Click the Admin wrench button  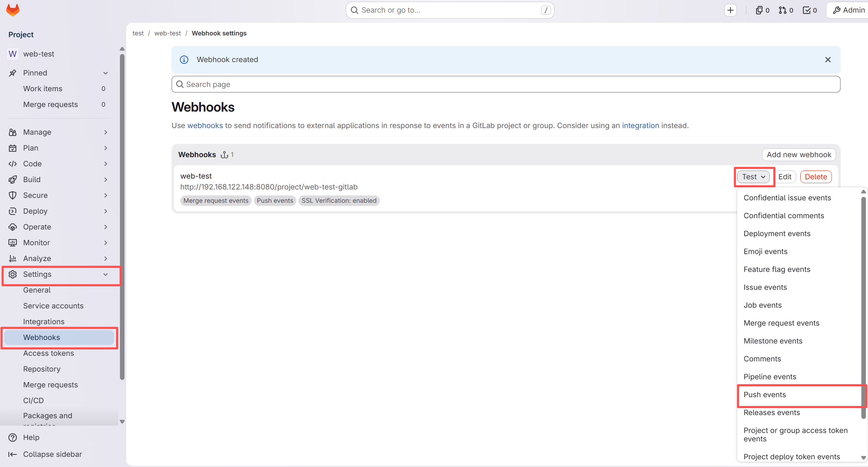coord(848,10)
